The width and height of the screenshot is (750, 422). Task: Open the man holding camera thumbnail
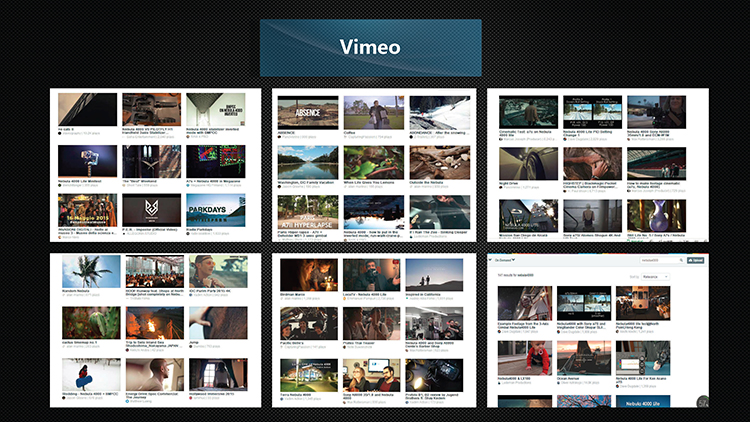coord(371,275)
